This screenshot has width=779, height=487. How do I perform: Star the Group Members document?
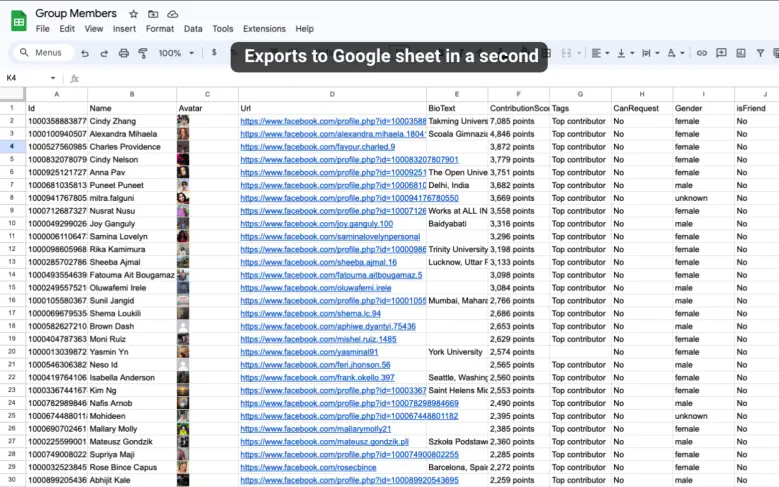tap(134, 14)
